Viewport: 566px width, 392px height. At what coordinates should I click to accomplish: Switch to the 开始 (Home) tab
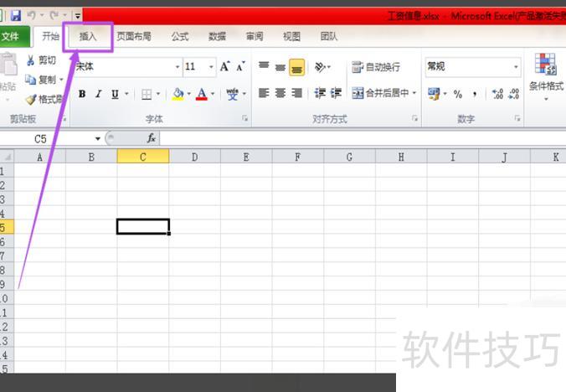tap(50, 36)
